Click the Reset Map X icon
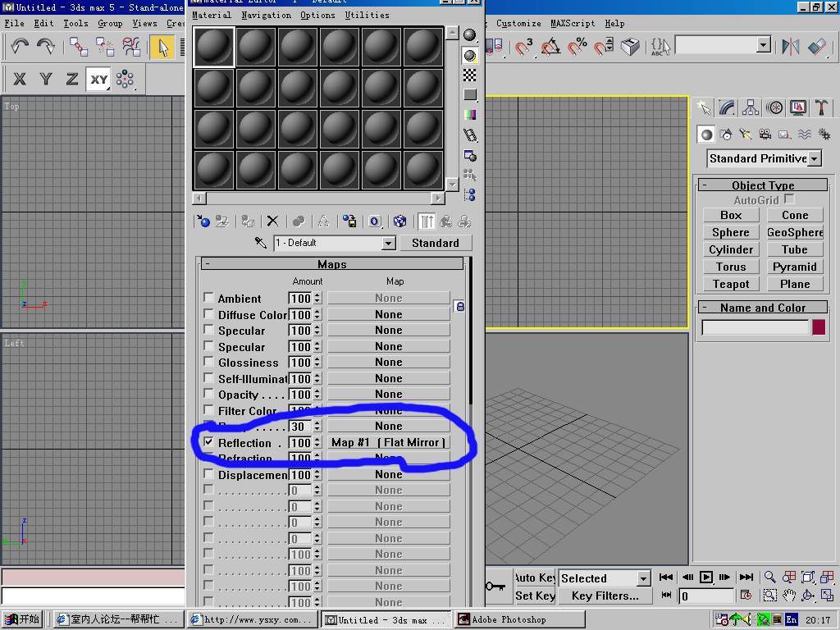Screen dimensions: 840x630 point(272,221)
